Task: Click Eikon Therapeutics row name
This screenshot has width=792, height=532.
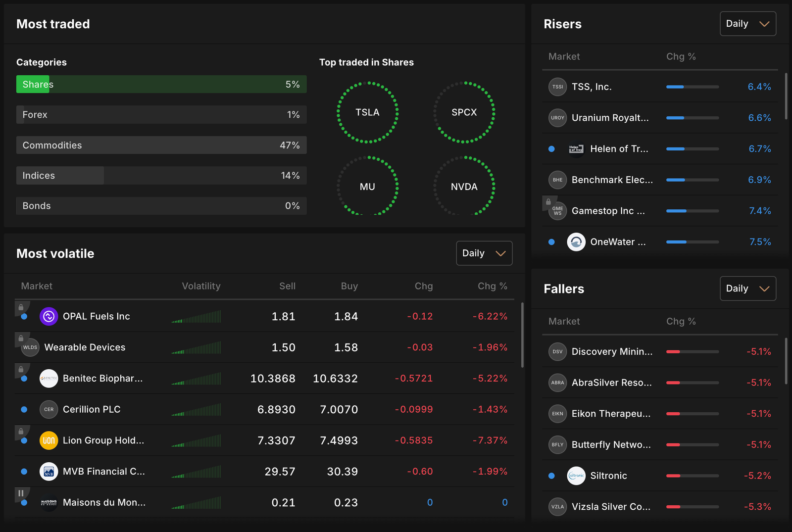Action: (611, 414)
